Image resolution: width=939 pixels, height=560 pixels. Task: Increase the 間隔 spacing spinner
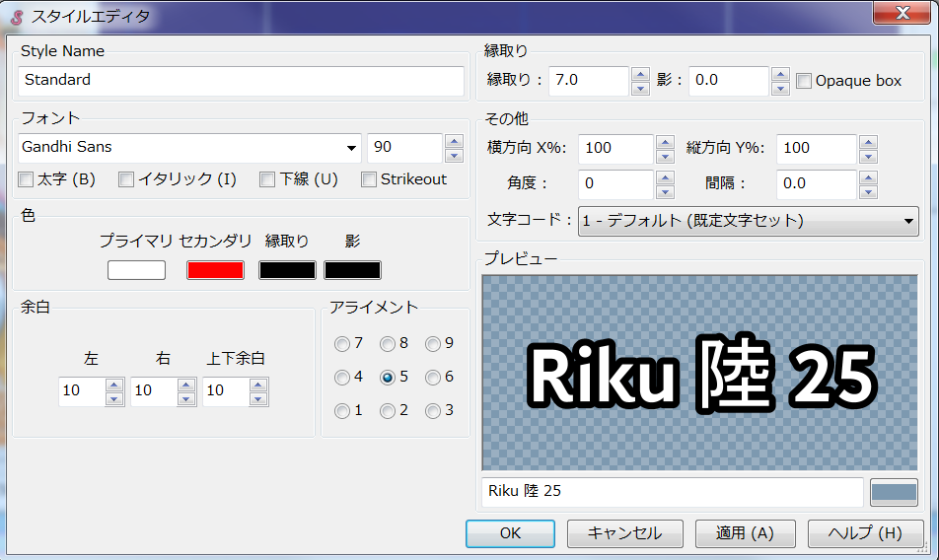coord(868,177)
